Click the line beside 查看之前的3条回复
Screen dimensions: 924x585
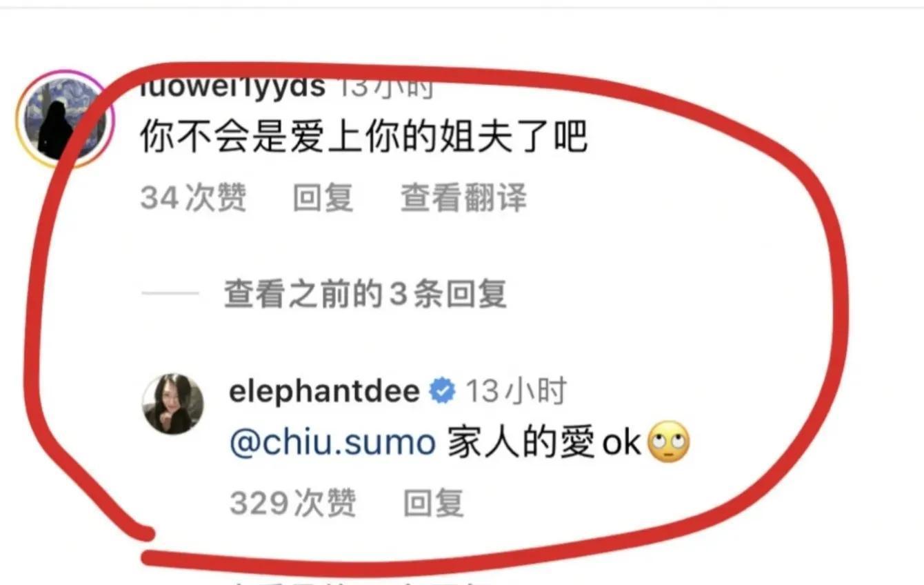[x=170, y=294]
